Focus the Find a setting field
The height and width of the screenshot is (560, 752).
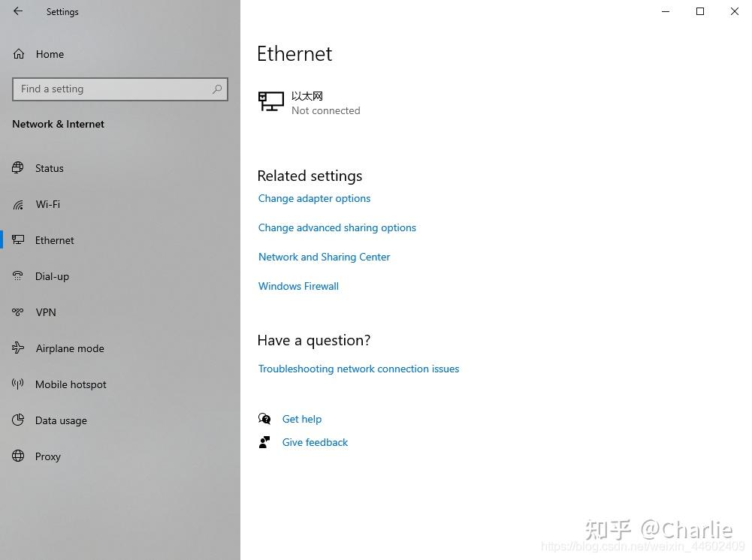point(120,89)
